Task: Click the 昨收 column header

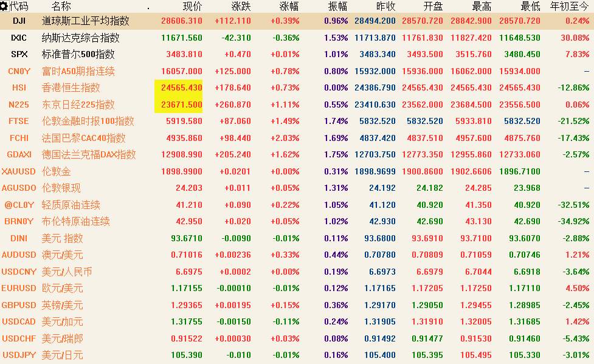Action: [385, 7]
